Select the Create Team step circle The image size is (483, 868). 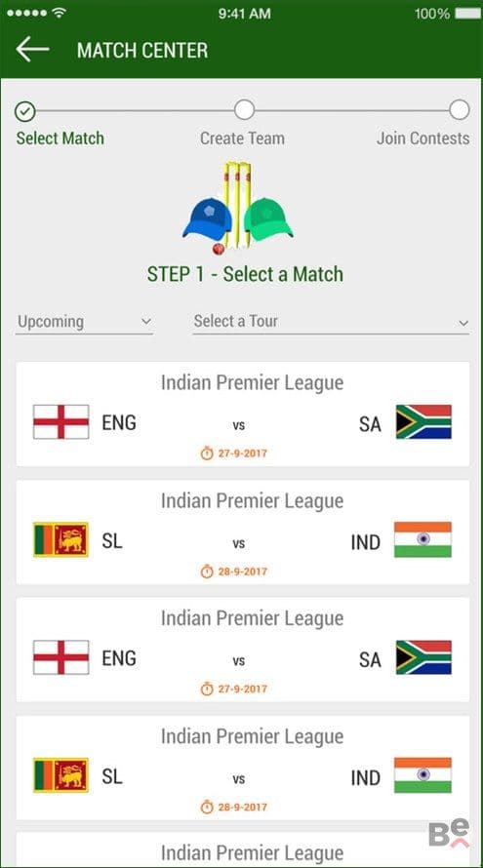click(244, 109)
